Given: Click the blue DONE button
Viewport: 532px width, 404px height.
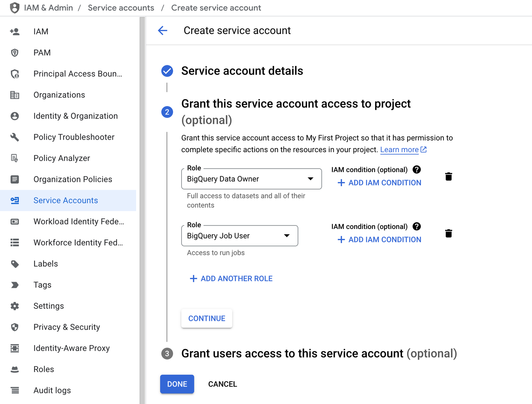Looking at the screenshot, I should (177, 384).
